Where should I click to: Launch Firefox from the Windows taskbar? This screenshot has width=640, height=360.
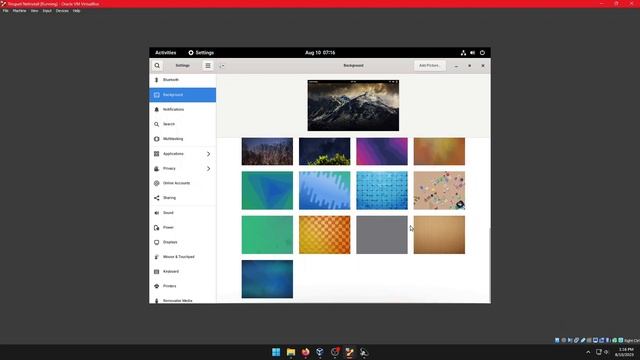pos(305,352)
